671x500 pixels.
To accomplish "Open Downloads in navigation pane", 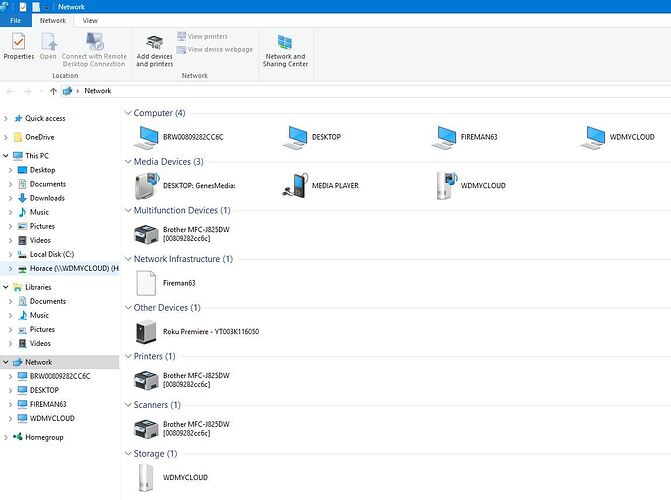I will [x=47, y=198].
